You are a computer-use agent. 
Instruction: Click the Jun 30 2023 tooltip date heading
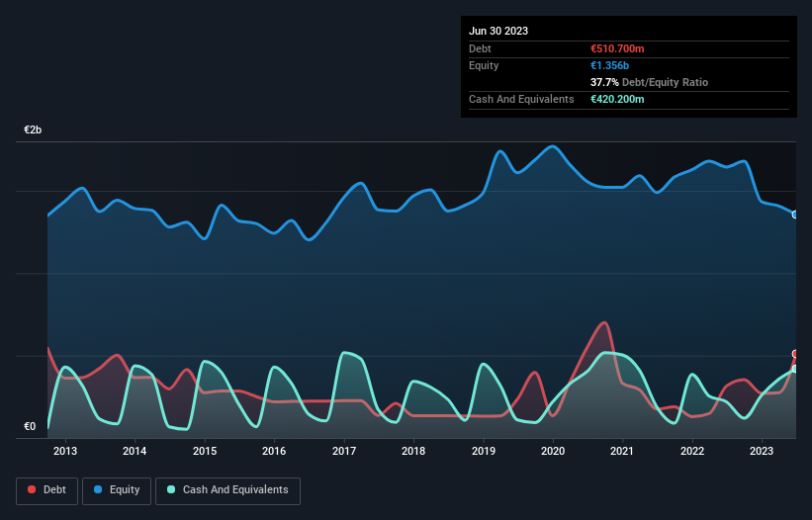tap(498, 31)
